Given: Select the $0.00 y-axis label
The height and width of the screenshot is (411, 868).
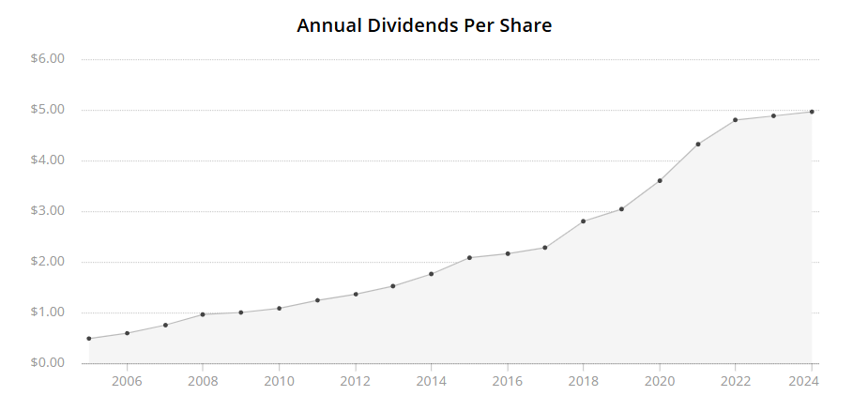Looking at the screenshot, I should click(x=47, y=363).
